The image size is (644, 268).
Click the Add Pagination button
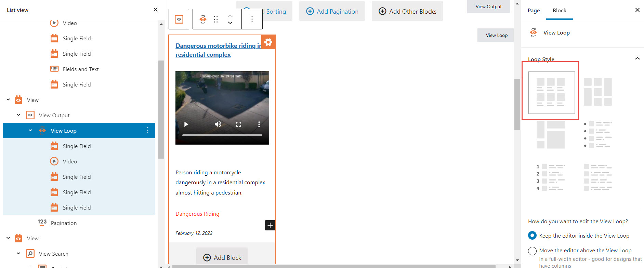[x=332, y=11]
